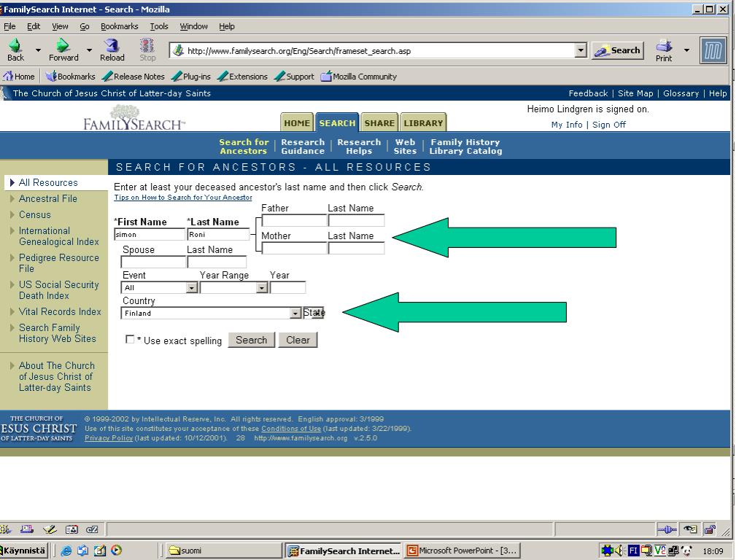The image size is (747, 560).
Task: Open Tips on How to Search link
Action: tap(183, 197)
